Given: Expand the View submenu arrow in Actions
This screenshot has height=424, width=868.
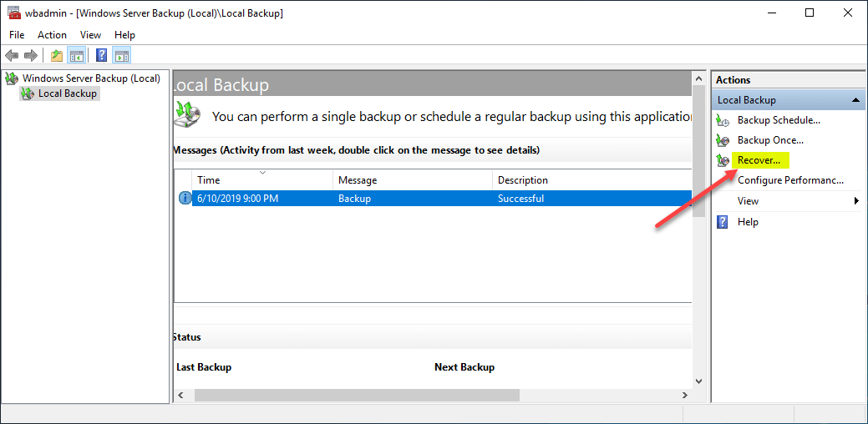Looking at the screenshot, I should point(856,201).
